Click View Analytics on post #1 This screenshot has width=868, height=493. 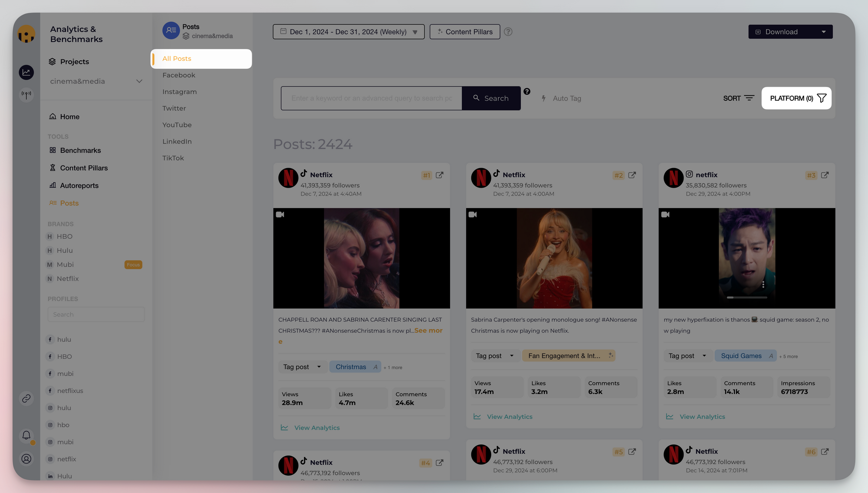pyautogui.click(x=310, y=427)
